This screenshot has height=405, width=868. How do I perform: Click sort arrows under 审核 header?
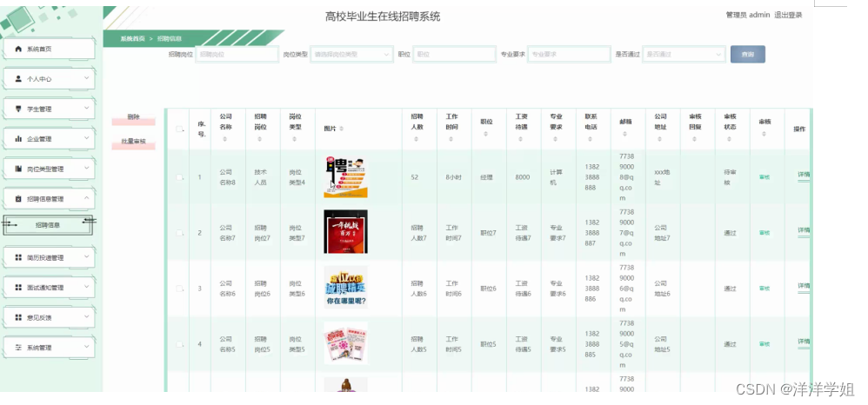click(764, 134)
